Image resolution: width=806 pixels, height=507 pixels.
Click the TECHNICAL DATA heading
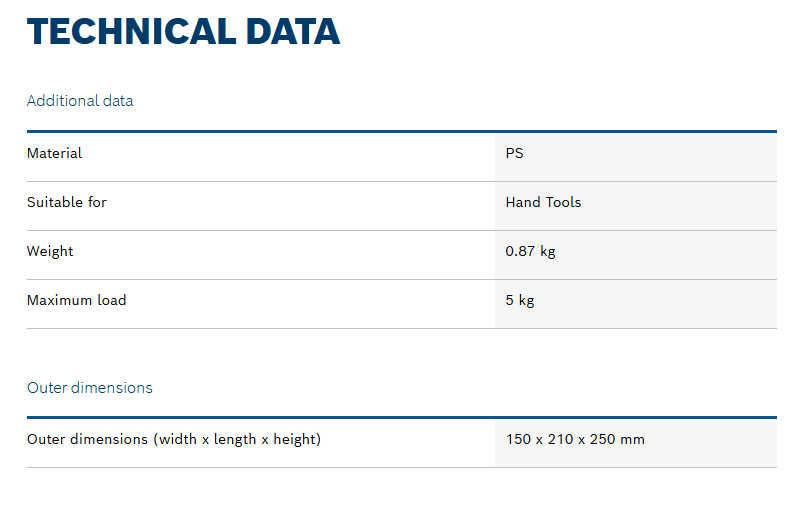tap(184, 31)
